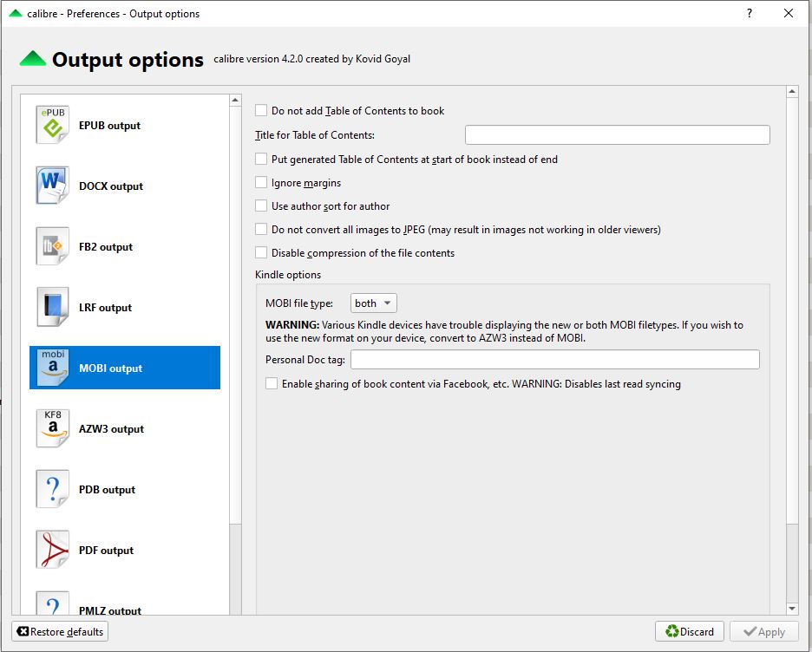Click the options panel scroll down arrow
Image resolution: width=812 pixels, height=652 pixels.
pyautogui.click(x=792, y=609)
